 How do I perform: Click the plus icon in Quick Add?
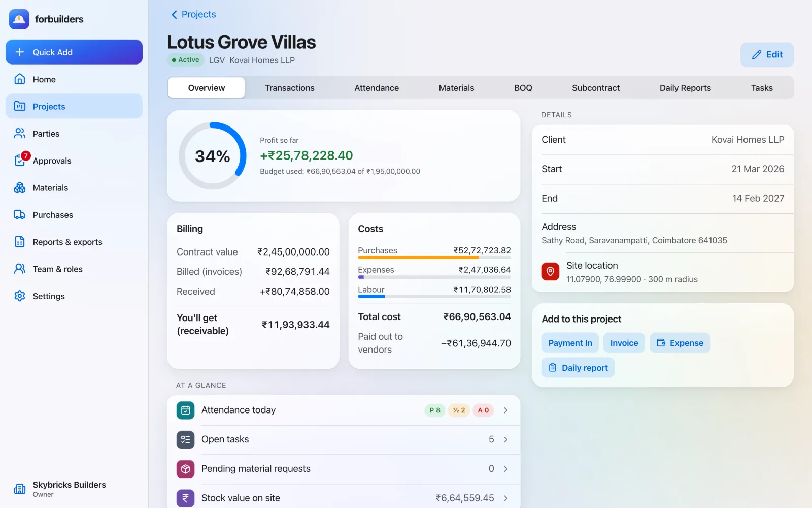pos(20,52)
